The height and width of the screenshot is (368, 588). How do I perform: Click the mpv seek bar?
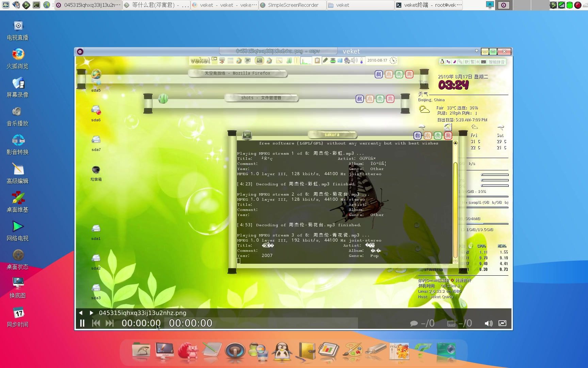pyautogui.click(x=261, y=323)
